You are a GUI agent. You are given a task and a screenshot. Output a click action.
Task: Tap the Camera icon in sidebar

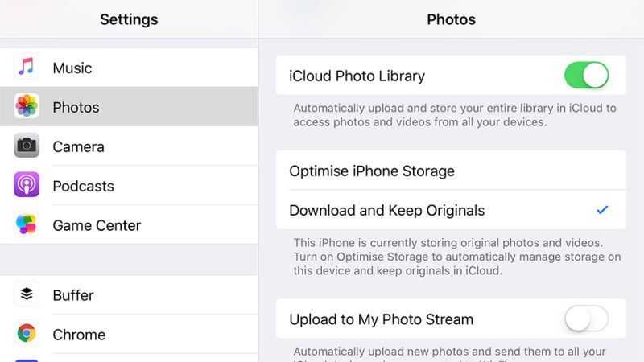click(27, 146)
